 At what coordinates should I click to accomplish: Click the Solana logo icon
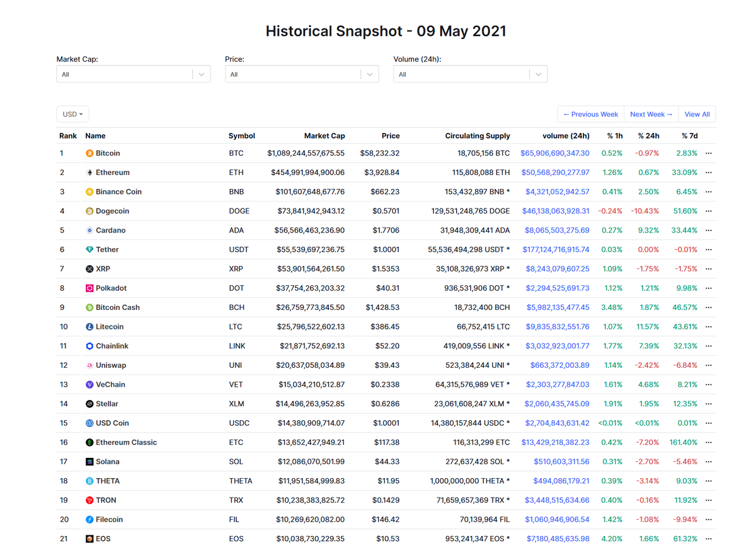[x=88, y=461]
